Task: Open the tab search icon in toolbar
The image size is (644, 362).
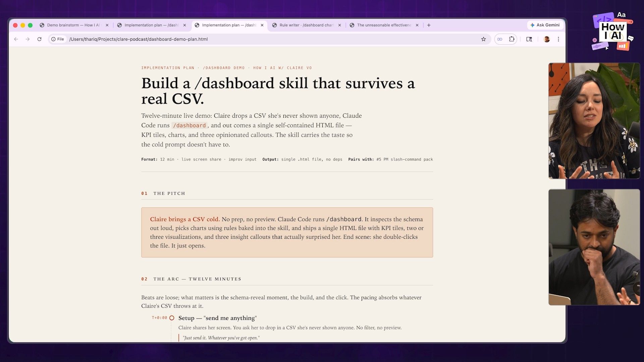Action: (529, 39)
